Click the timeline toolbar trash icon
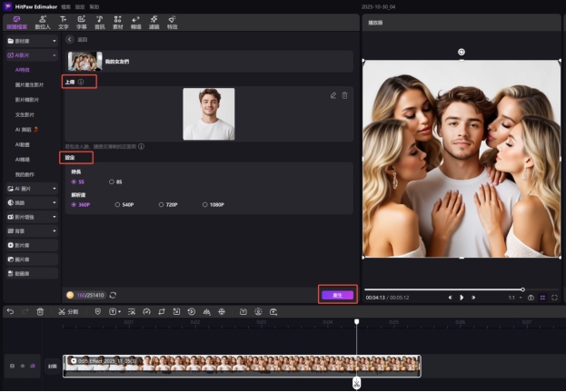Viewport: 566px width, 392px height. (40, 311)
